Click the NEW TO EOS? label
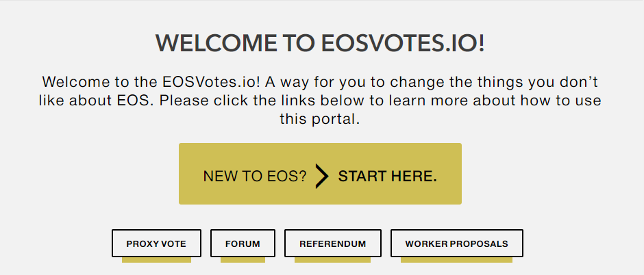This screenshot has width=644, height=275. [x=255, y=176]
